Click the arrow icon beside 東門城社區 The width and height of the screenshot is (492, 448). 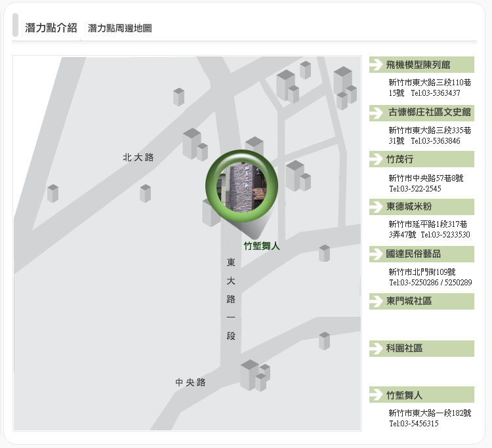(x=376, y=302)
